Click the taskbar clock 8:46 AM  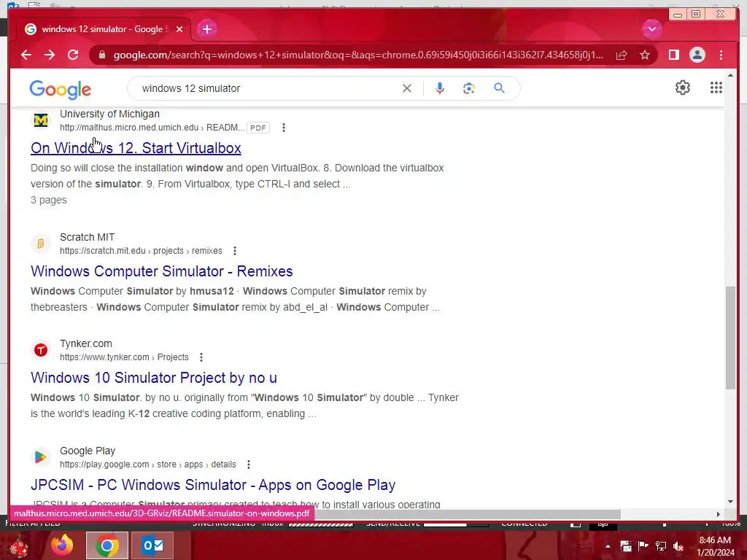pyautogui.click(x=715, y=540)
